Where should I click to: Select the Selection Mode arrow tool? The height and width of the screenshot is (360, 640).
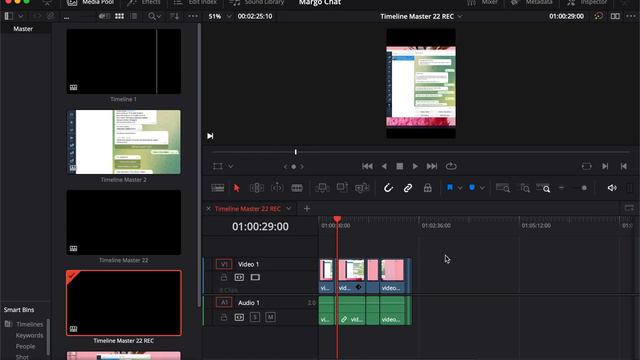click(237, 188)
